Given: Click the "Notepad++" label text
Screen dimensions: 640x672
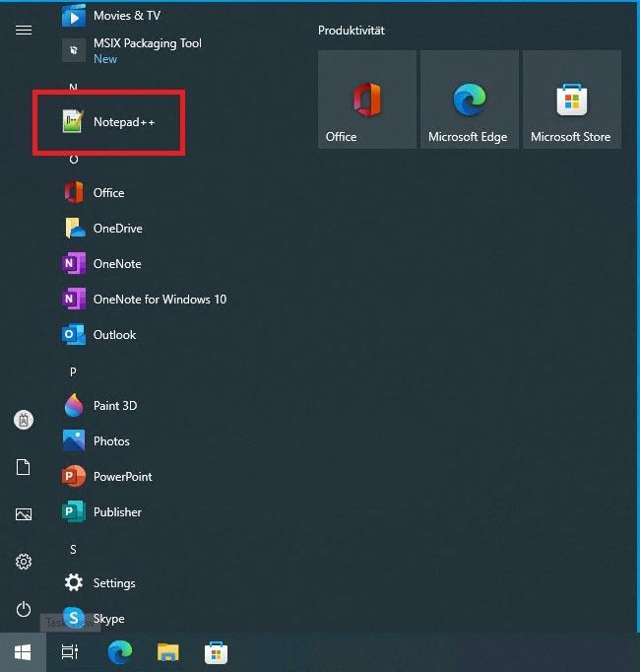Looking at the screenshot, I should click(x=124, y=122).
